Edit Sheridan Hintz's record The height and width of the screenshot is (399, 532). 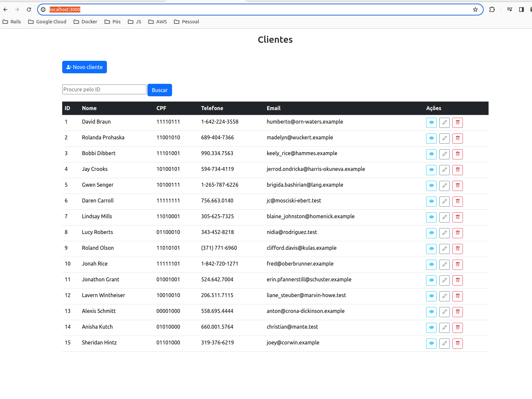(x=444, y=343)
